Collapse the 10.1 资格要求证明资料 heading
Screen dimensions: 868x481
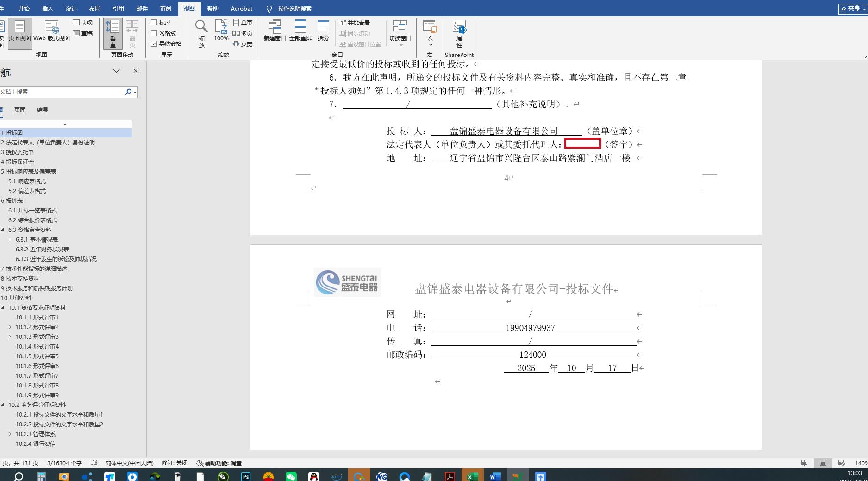3,308
